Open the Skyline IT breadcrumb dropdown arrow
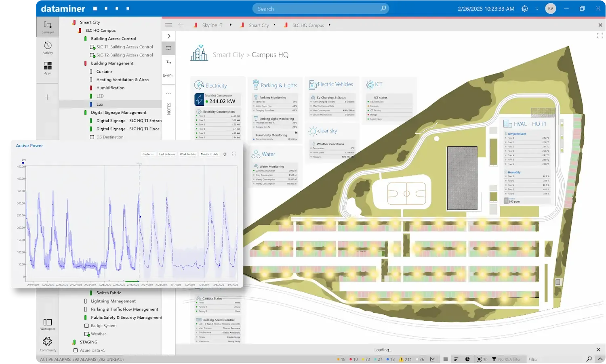Image resolution: width=606 pixels, height=364 pixels. [231, 25]
